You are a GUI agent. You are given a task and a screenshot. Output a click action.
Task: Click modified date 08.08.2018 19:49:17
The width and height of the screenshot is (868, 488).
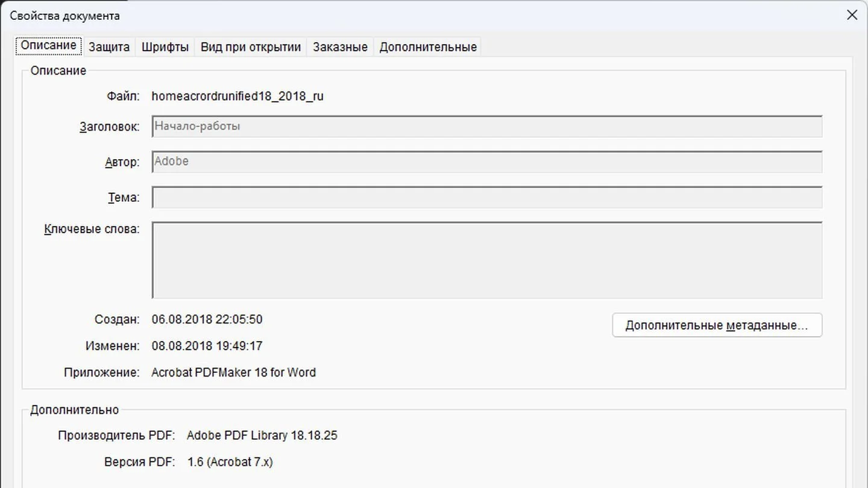207,346
